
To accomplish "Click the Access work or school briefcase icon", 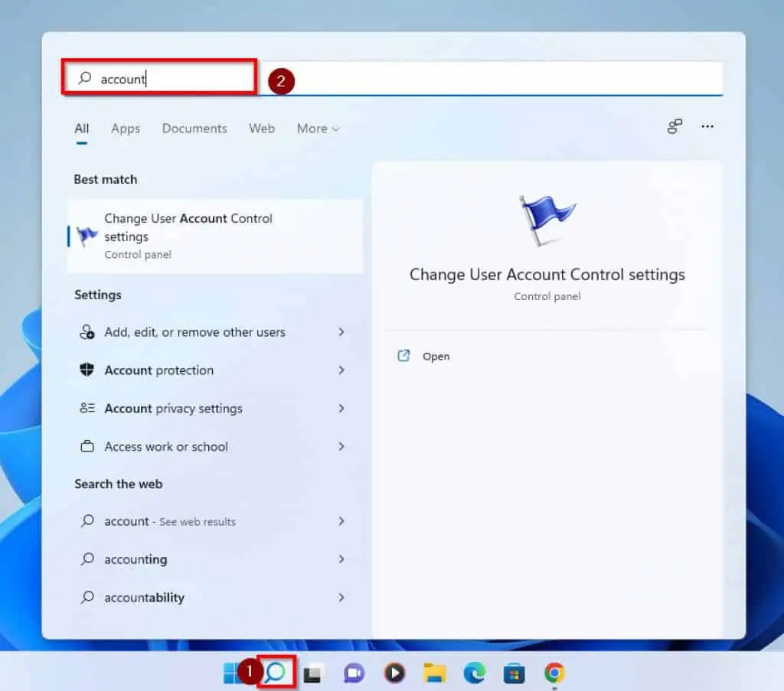I will coord(87,447).
